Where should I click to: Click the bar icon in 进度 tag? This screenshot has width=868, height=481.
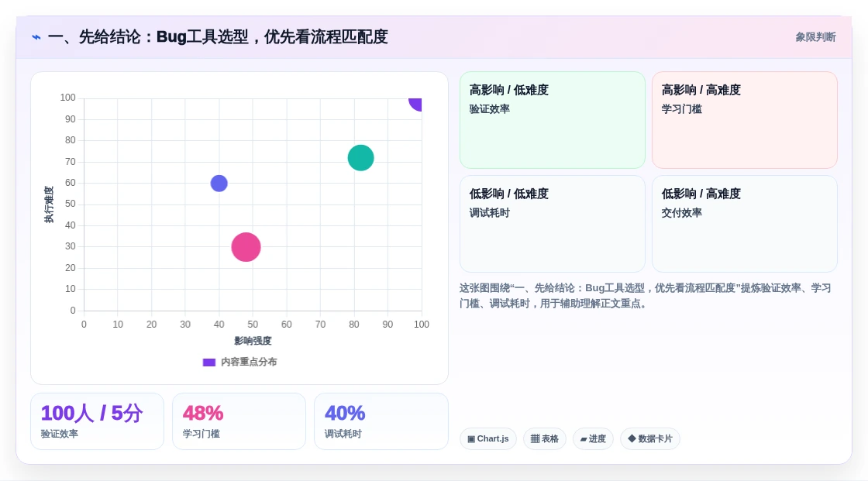coord(584,439)
